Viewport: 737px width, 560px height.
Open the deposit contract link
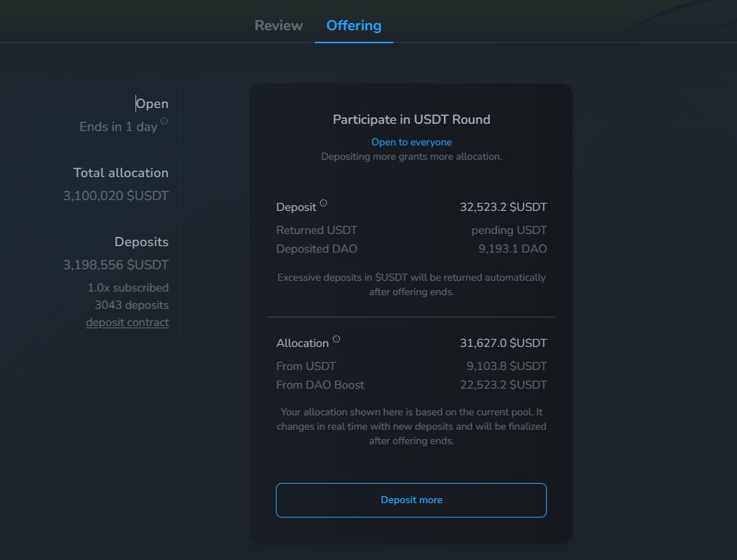click(127, 322)
